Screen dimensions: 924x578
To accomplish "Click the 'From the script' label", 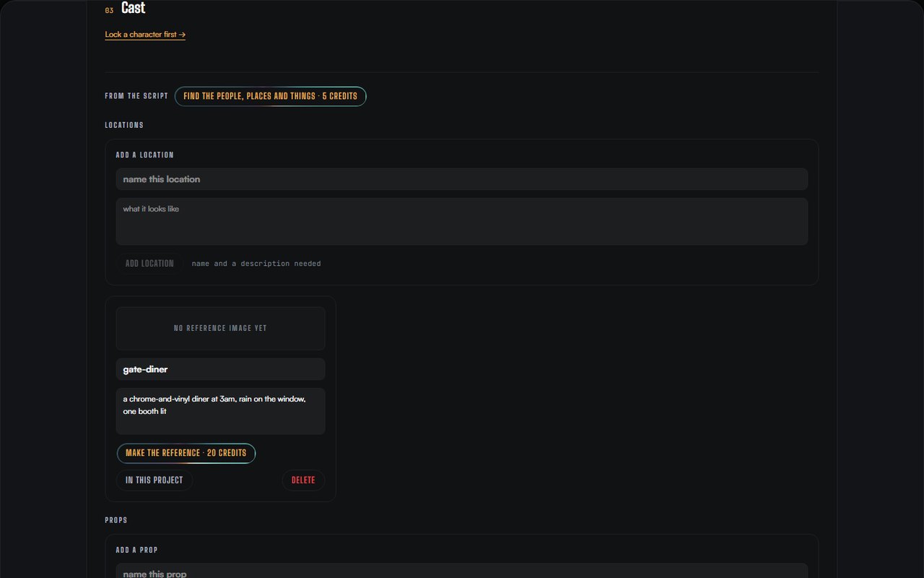I will (136, 96).
